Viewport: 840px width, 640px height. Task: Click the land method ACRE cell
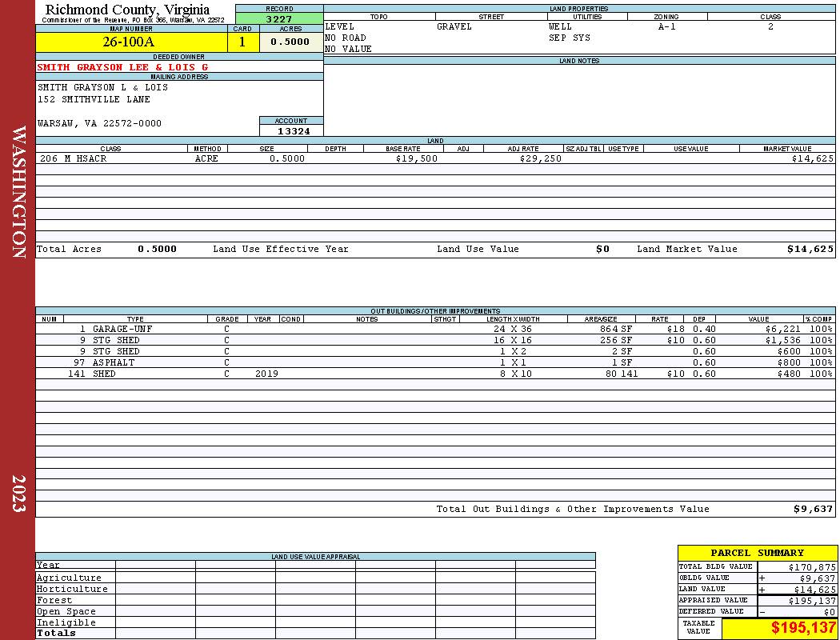(x=206, y=159)
